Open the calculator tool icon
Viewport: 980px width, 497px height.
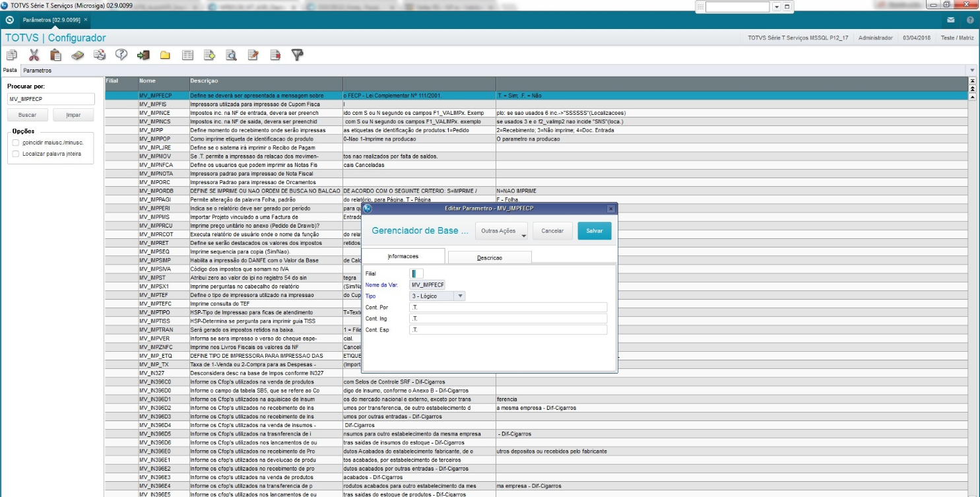78,55
